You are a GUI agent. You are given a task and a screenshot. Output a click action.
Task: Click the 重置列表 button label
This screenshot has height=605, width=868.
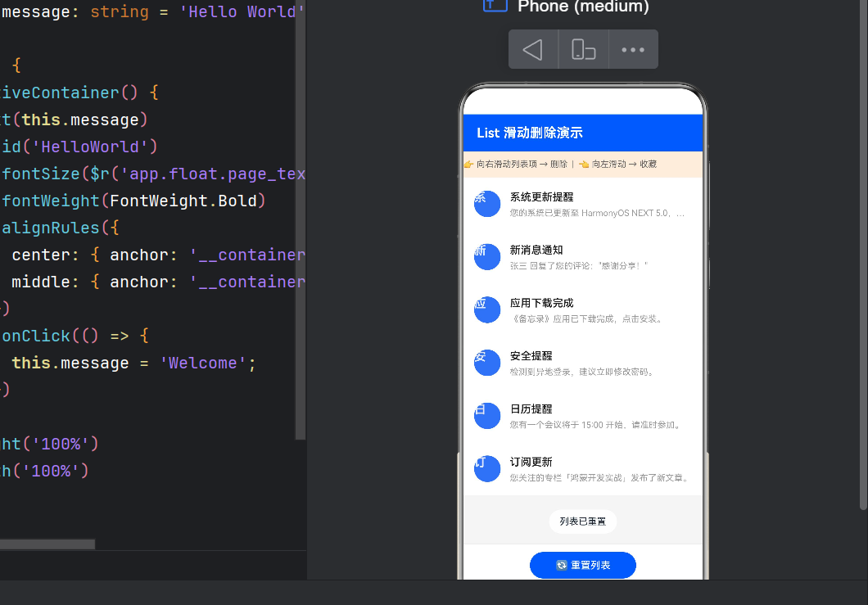590,565
